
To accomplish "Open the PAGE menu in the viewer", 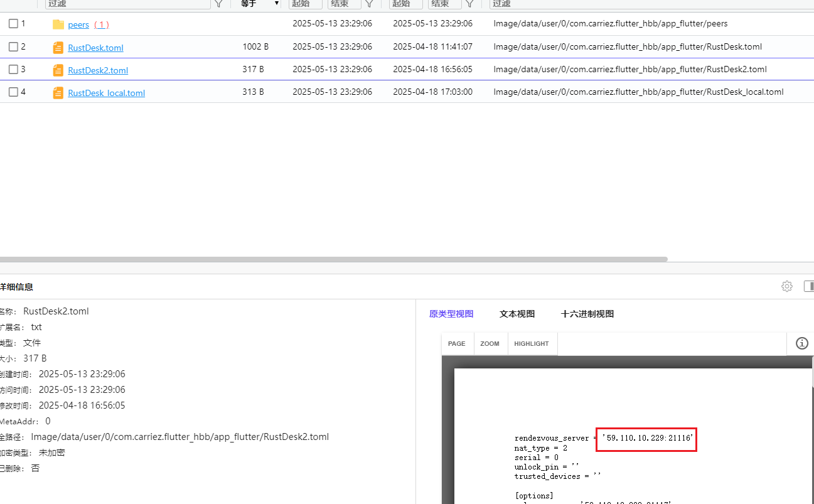I will [457, 344].
